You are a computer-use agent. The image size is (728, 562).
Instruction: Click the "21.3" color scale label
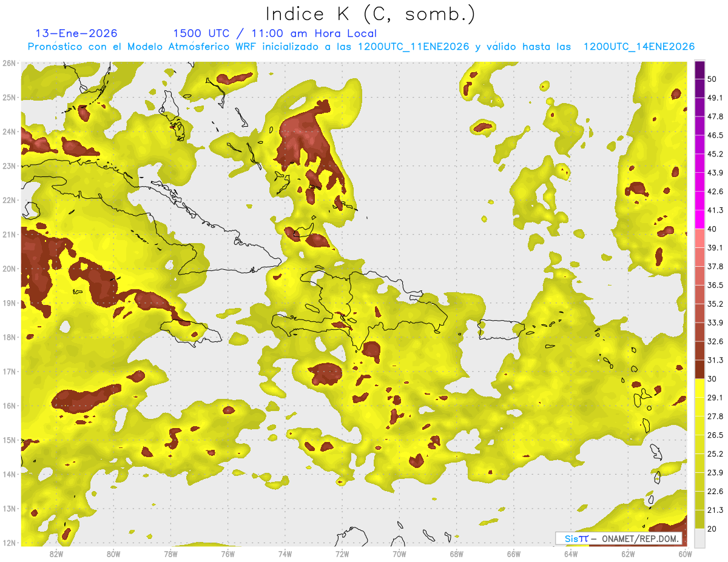[715, 510]
